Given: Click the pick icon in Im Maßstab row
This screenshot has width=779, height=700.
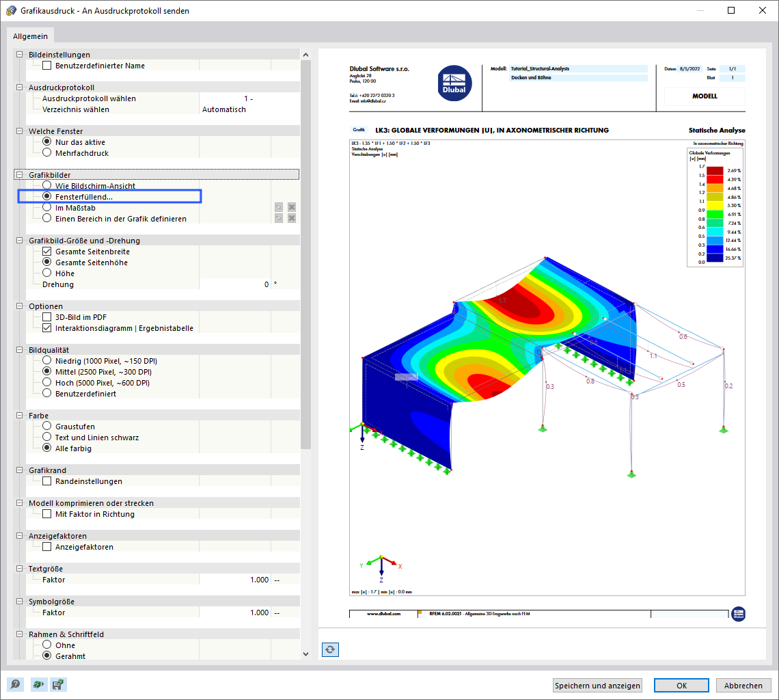Looking at the screenshot, I should pyautogui.click(x=279, y=207).
